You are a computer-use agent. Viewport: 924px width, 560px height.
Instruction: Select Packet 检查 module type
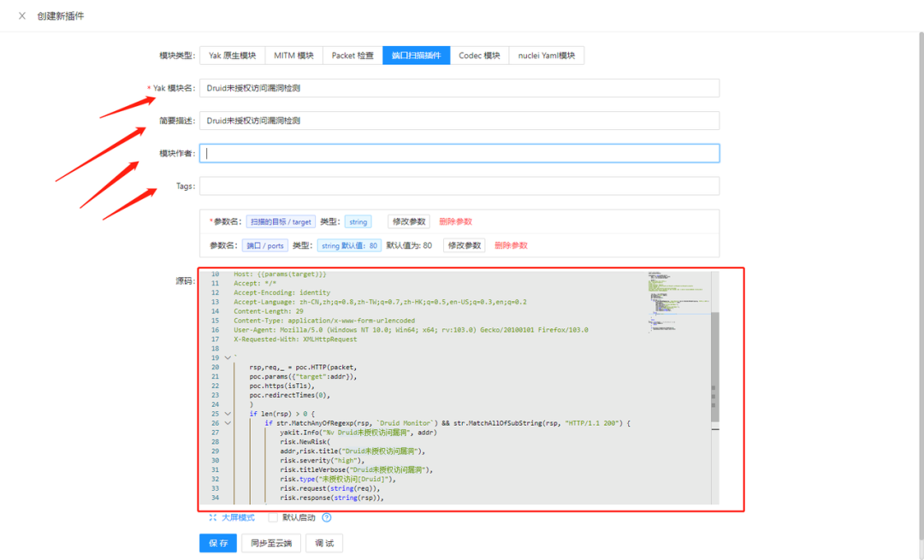pyautogui.click(x=352, y=56)
